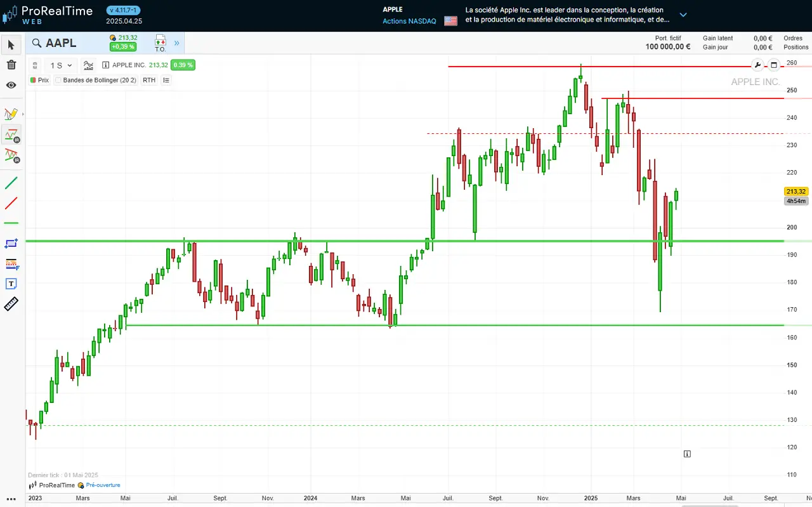Click the dashed red 234 level line
812x507 pixels.
tap(605, 133)
